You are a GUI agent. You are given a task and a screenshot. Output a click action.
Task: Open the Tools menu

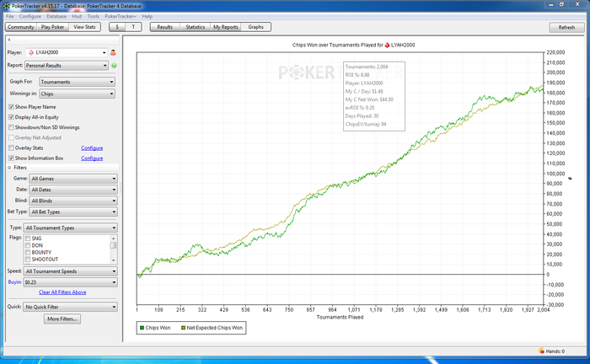click(x=93, y=17)
